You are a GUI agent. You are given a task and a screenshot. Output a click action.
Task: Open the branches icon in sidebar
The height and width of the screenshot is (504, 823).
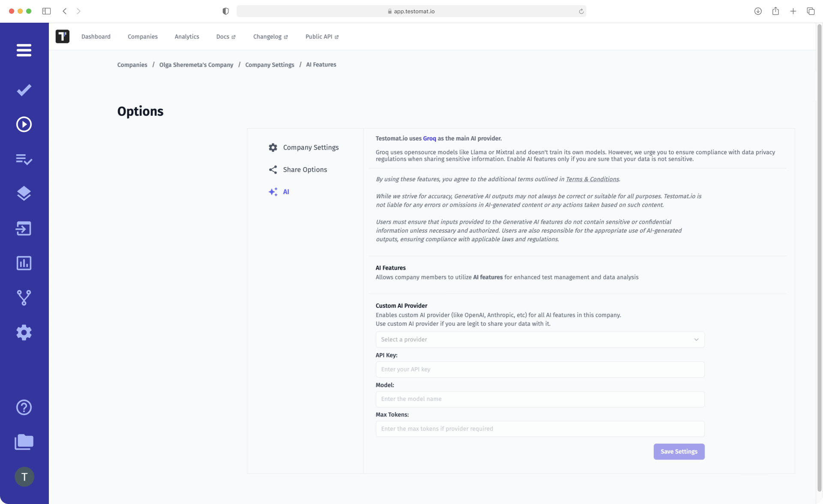pos(24,297)
